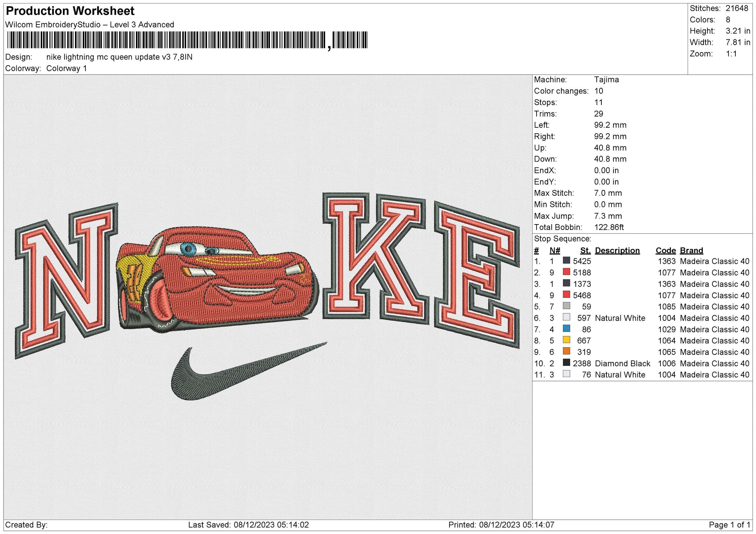
Task: Click the orange swatch in stop row 9
Action: 566,351
